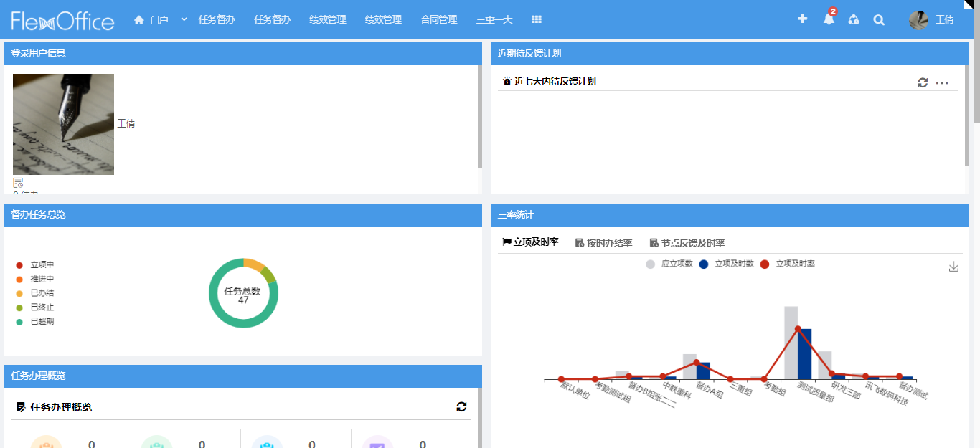Open the three-dots menu in 近期待反馈计划

coord(942,83)
